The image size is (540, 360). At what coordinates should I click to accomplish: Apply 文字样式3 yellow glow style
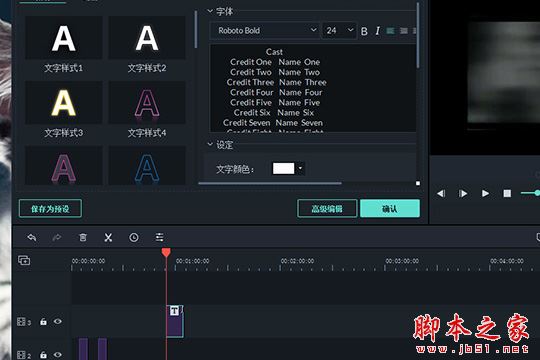tap(64, 103)
